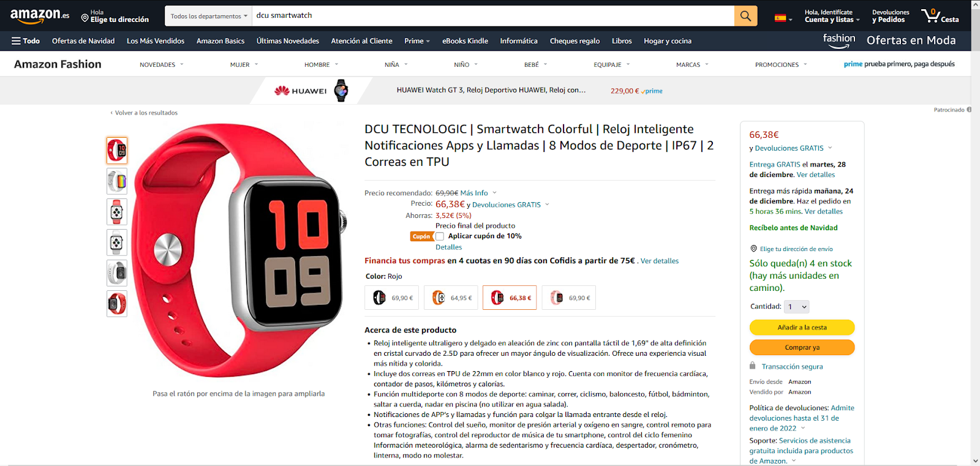Open the MARCAS fashion menu

click(x=692, y=64)
